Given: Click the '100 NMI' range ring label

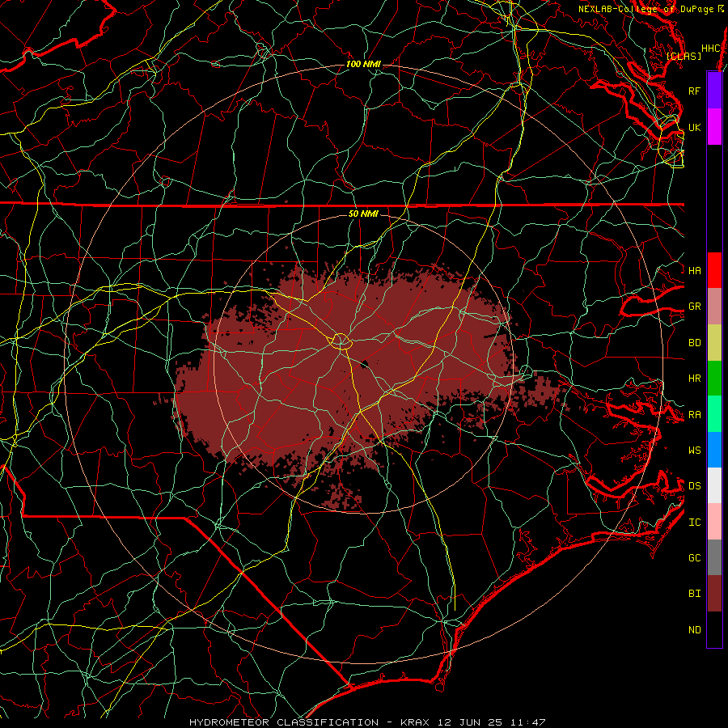Looking at the screenshot, I should tap(363, 64).
